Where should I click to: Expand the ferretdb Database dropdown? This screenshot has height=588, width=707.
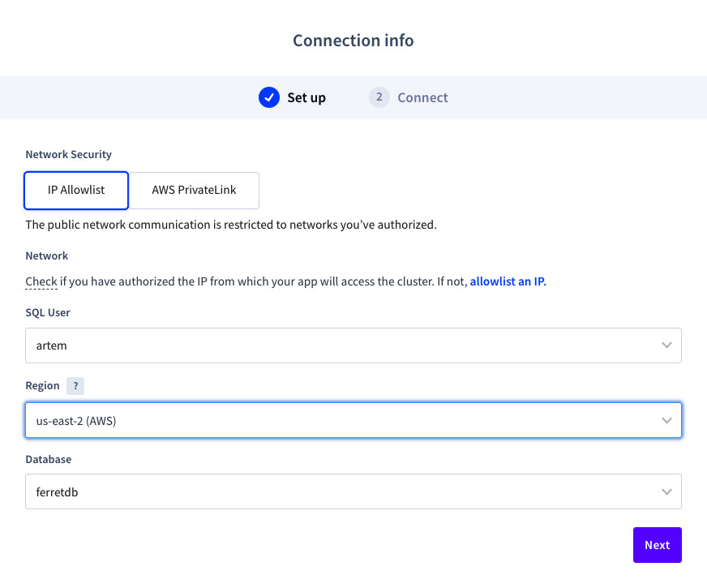point(353,491)
